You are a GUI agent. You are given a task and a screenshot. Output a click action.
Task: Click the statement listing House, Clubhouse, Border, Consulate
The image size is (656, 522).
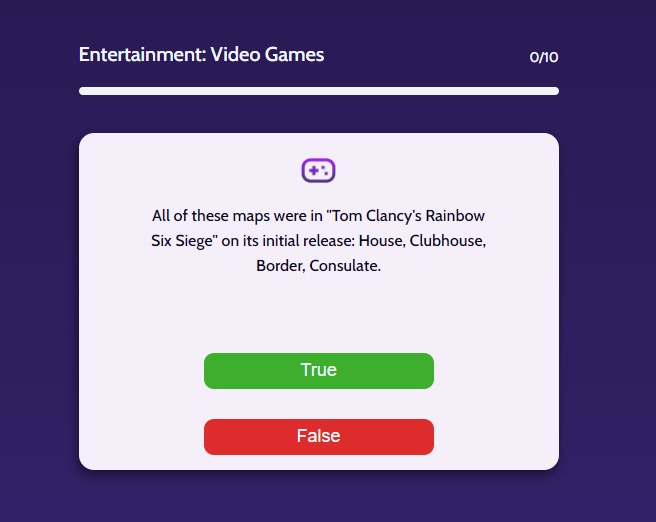click(x=318, y=241)
